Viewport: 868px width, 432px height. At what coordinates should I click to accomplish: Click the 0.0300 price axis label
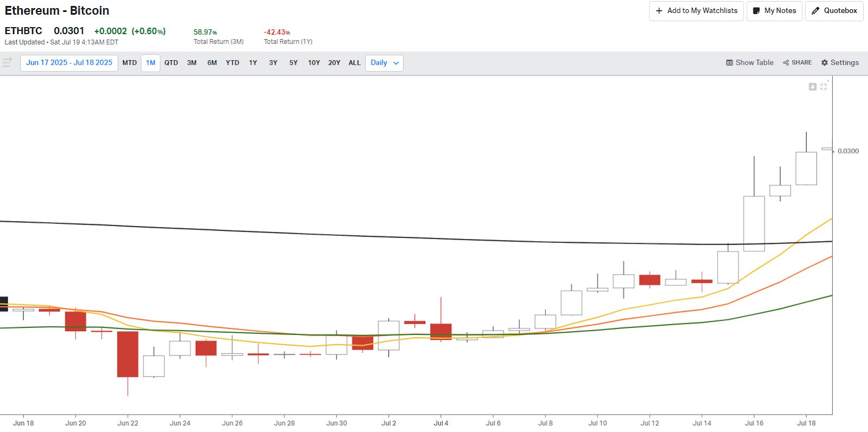tap(848, 151)
